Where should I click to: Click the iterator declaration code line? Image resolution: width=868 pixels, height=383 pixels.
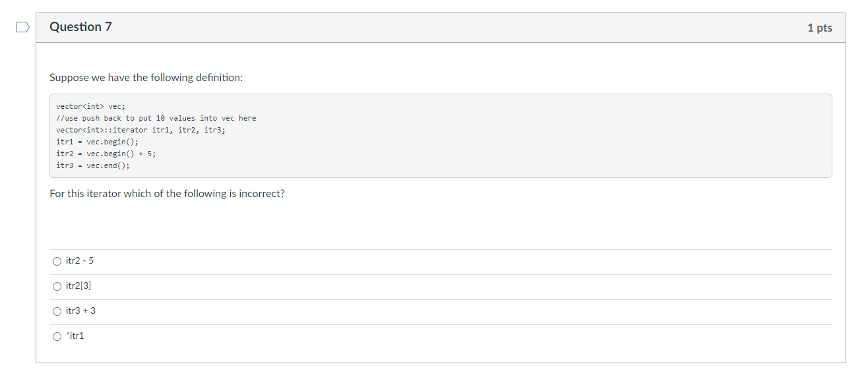click(x=140, y=130)
